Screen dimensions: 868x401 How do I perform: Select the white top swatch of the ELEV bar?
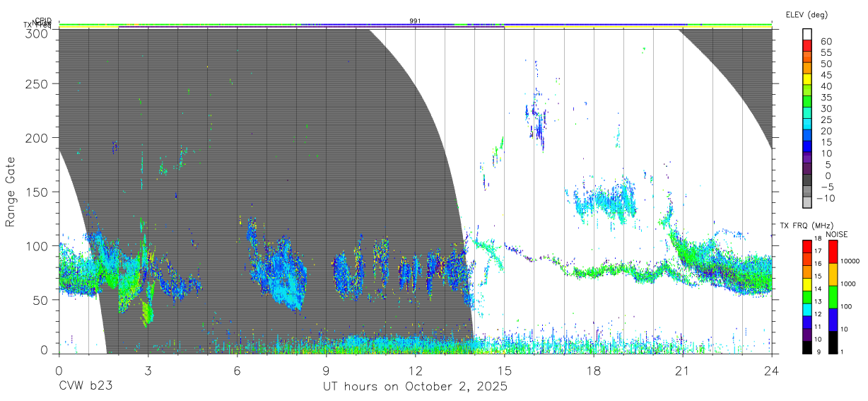[808, 33]
